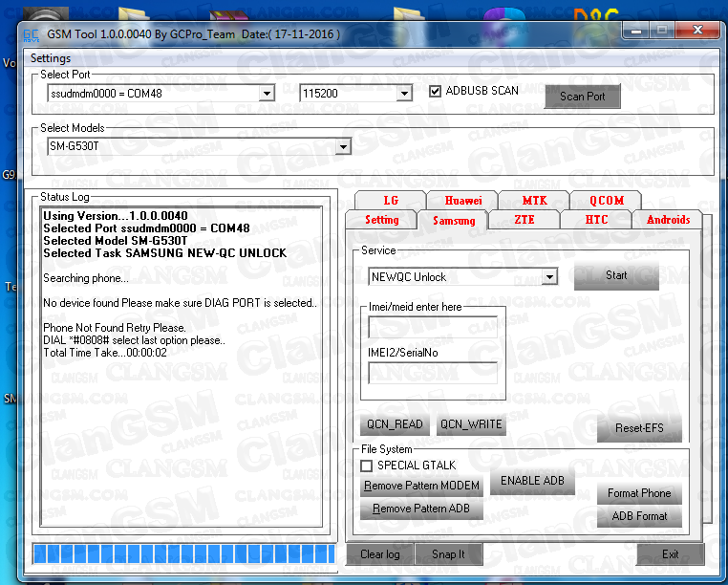
Task: Go to the Setting tab
Action: [381, 220]
